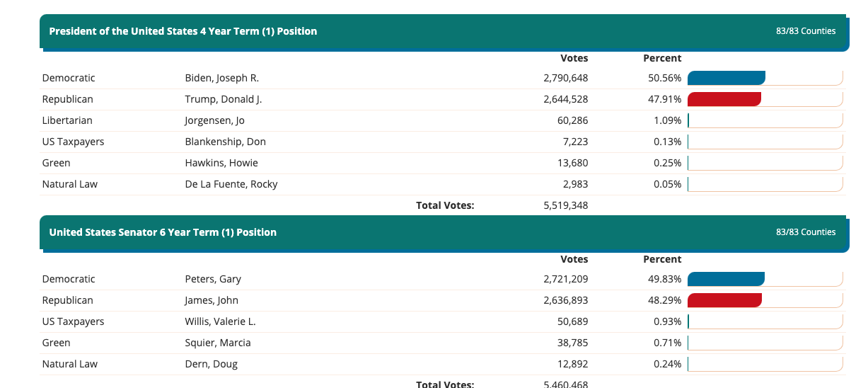Click Biden's blue percentage bar

pyautogui.click(x=726, y=78)
